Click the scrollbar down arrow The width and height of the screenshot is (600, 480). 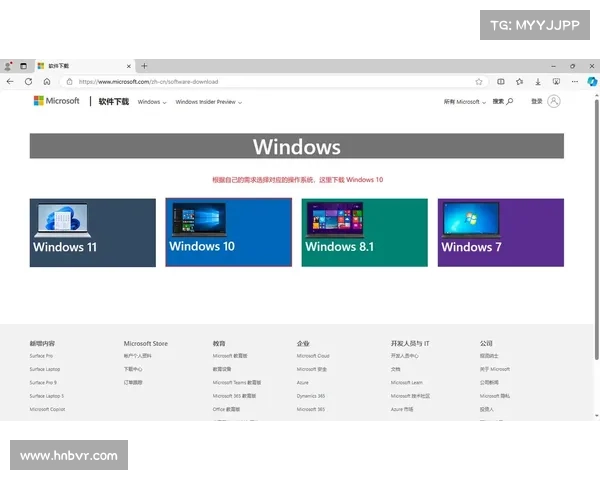coord(597,416)
